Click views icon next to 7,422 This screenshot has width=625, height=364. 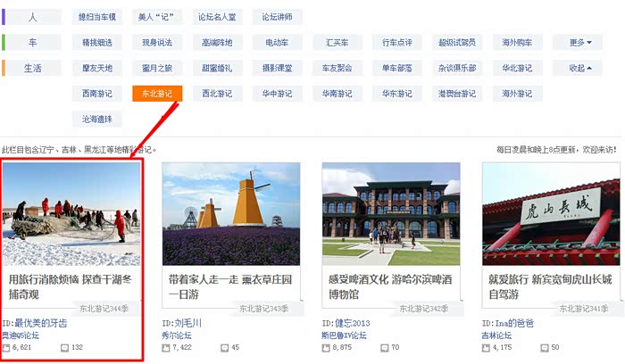(x=166, y=348)
